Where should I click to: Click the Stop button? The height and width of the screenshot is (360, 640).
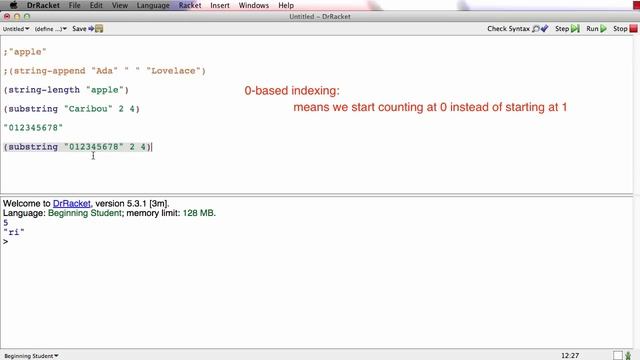click(625, 29)
